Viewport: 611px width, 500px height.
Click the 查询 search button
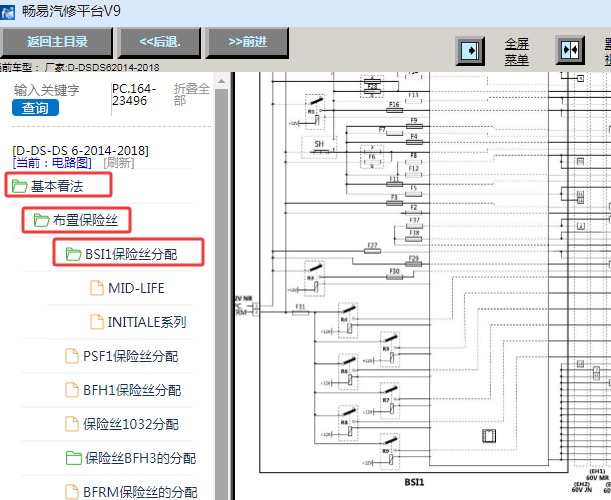tap(35, 108)
